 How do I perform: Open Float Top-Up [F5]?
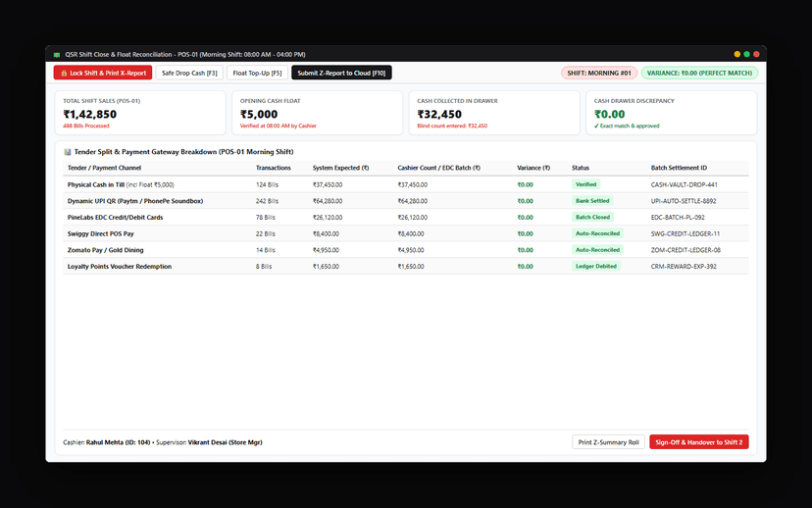click(257, 73)
